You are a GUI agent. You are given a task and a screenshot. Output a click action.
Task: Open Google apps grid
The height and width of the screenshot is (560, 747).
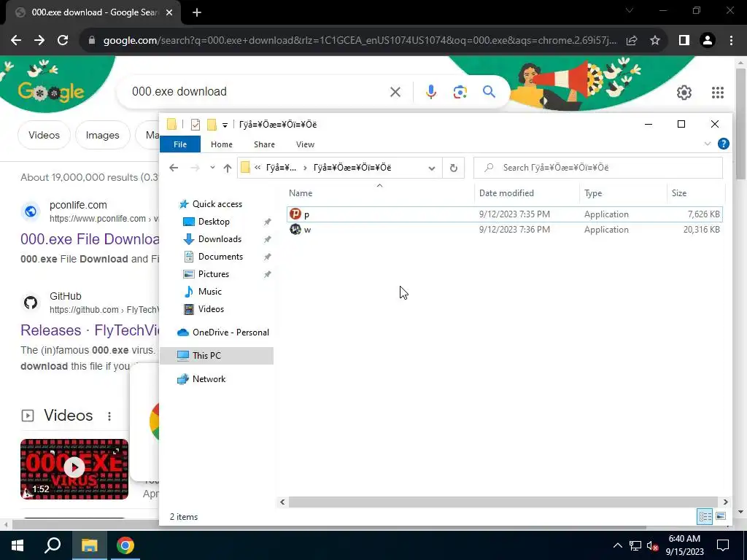[718, 93]
